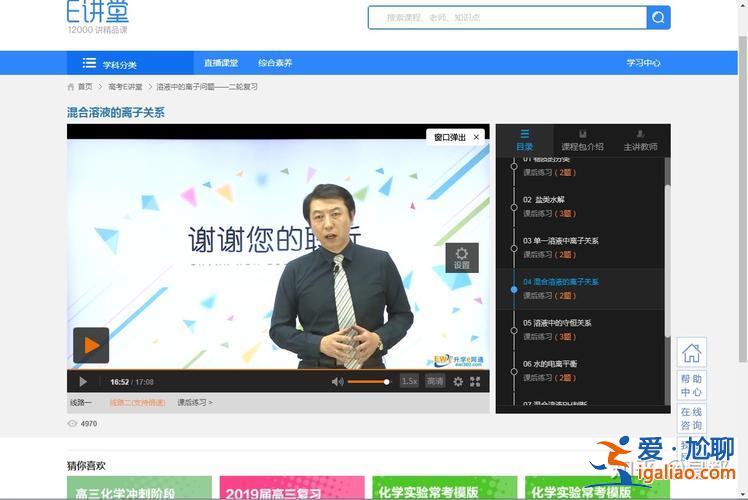
Task: Mute the video with the speaker icon
Action: (337, 381)
